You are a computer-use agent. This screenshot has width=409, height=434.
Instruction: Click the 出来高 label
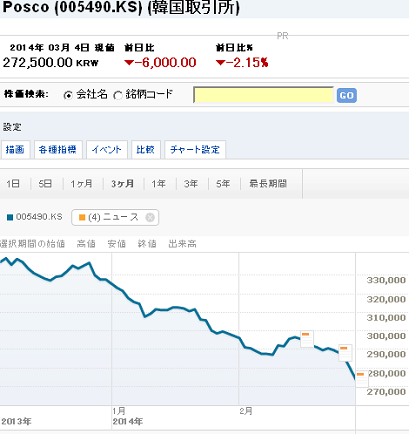182,244
